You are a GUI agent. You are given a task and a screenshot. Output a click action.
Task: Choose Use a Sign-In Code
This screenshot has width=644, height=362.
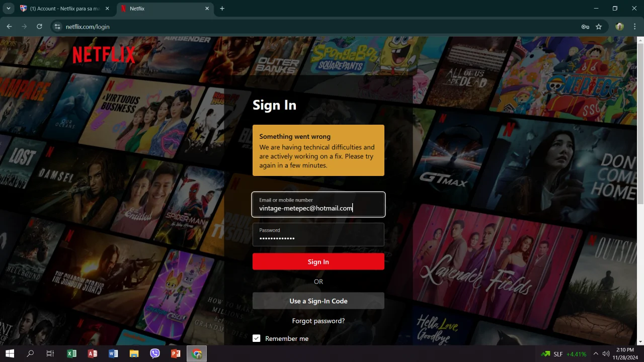318,301
